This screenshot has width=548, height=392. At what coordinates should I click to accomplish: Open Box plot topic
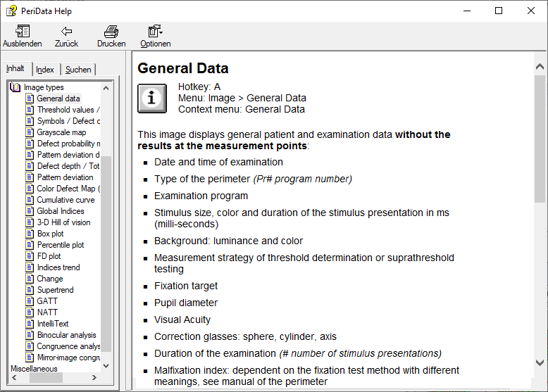tap(50, 234)
